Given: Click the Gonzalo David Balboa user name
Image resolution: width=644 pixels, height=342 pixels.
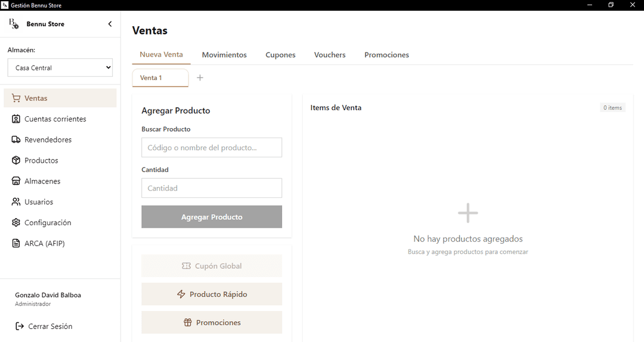Looking at the screenshot, I should [48, 295].
